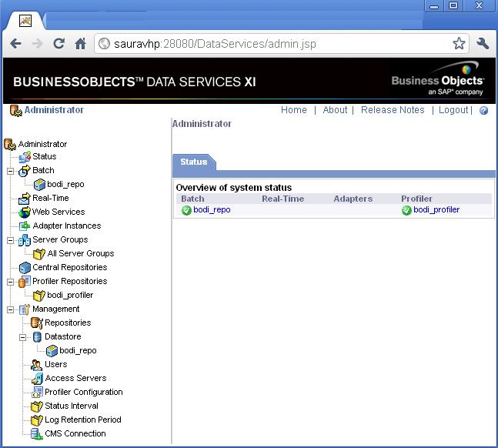498x448 pixels.
Task: Click the Web Services globe icon
Action: [x=24, y=212]
